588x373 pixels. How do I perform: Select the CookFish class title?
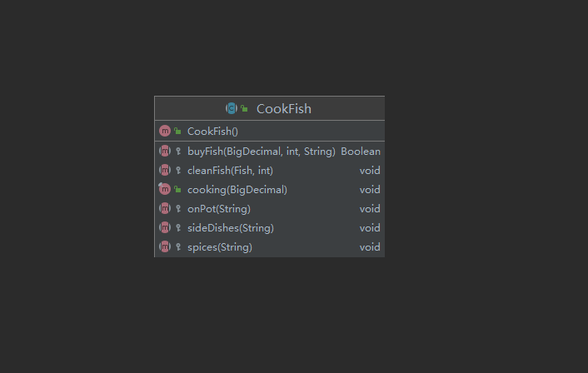tap(283, 109)
